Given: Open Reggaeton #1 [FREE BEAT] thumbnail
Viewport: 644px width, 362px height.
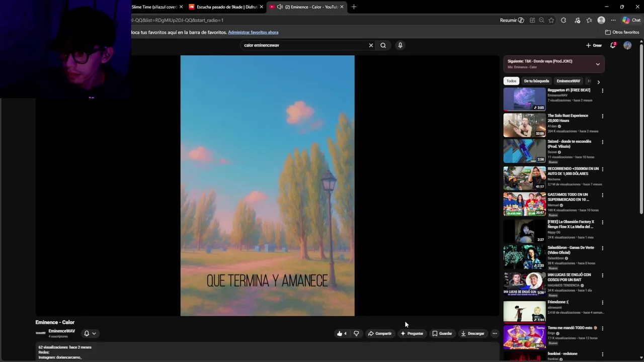Looking at the screenshot, I should (x=524, y=99).
